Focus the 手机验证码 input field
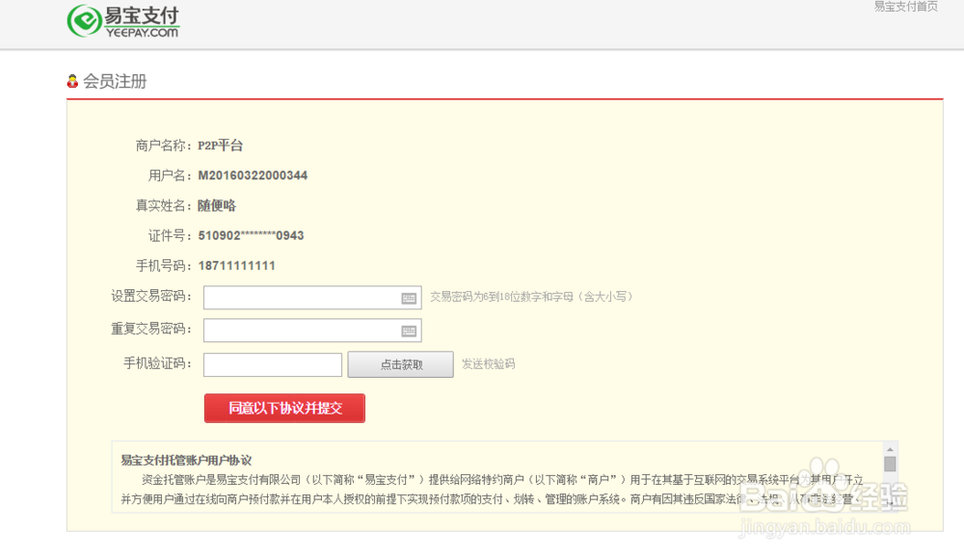Screen dimensions: 964x560 coord(273,364)
